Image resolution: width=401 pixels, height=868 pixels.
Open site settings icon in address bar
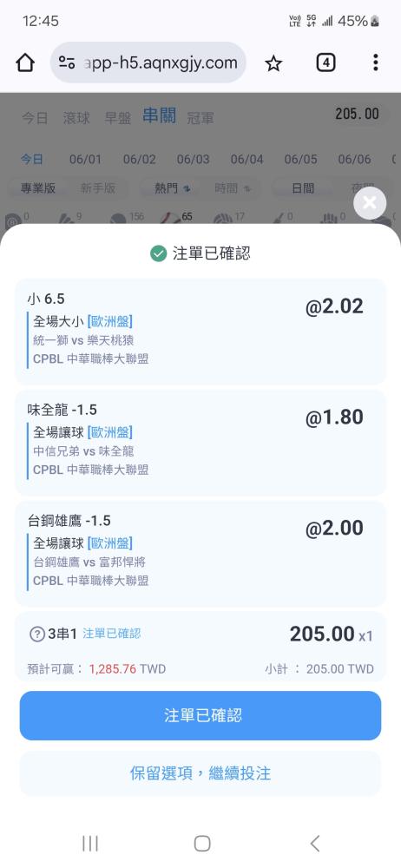67,63
